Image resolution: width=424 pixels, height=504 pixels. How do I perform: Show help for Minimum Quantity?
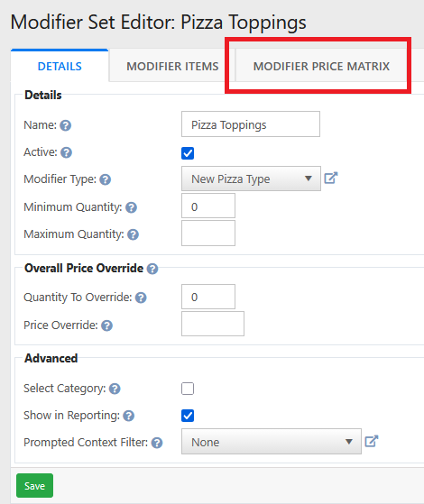coord(131,207)
